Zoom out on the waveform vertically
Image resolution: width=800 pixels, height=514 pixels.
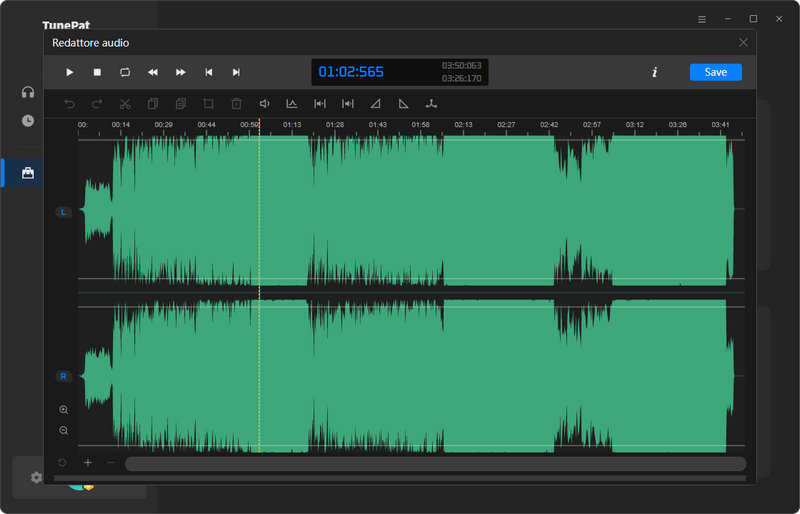[64, 431]
